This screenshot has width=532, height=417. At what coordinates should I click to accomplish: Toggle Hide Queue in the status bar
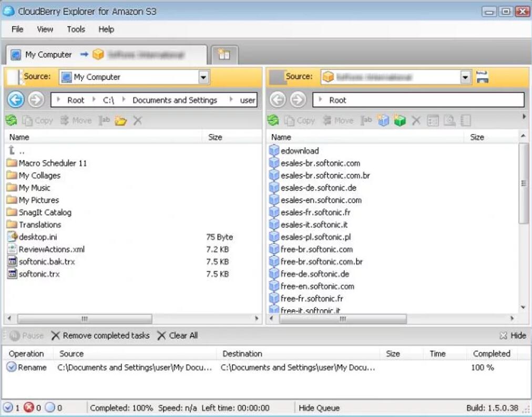pyautogui.click(x=319, y=408)
